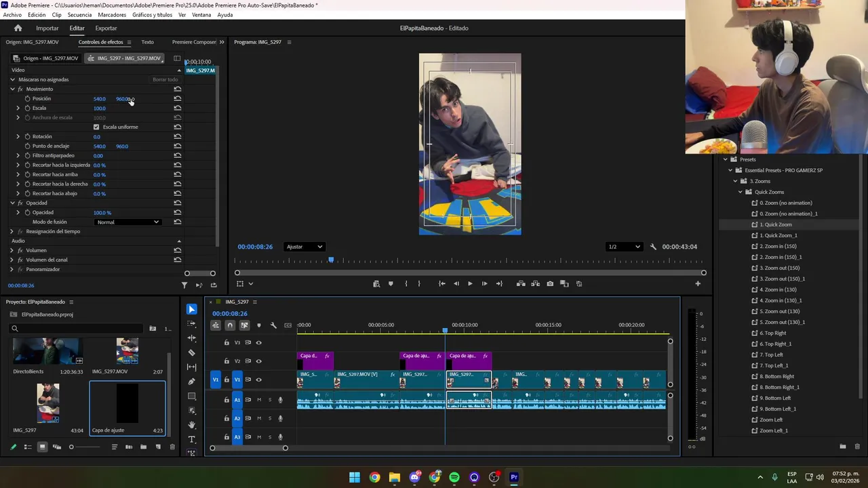
Task: Open Program monitor button editor plus
Action: coord(698,284)
